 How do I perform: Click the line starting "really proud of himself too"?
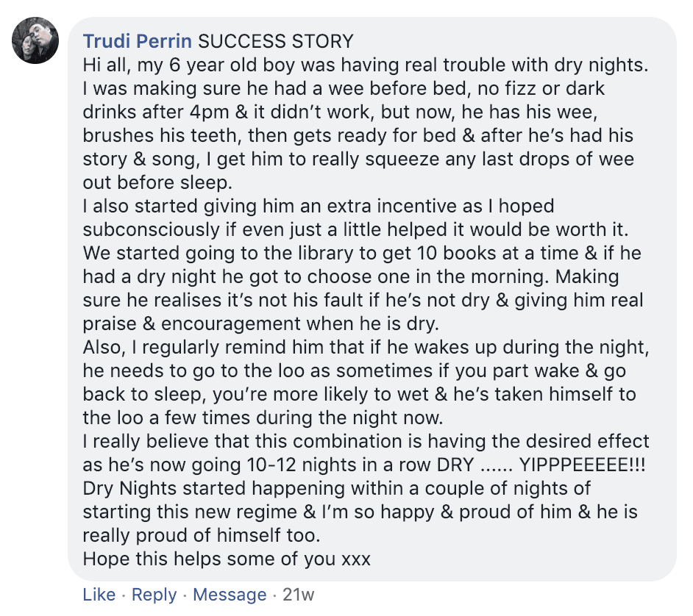point(229,536)
